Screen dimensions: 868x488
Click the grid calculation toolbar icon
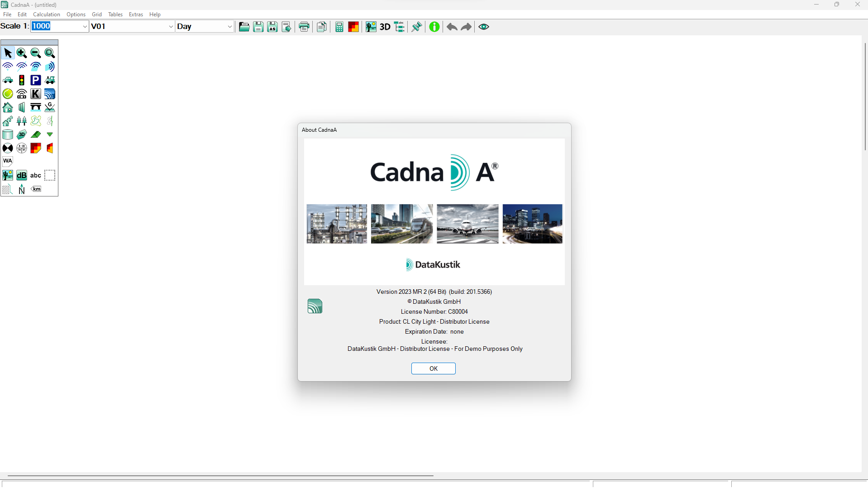click(x=353, y=27)
